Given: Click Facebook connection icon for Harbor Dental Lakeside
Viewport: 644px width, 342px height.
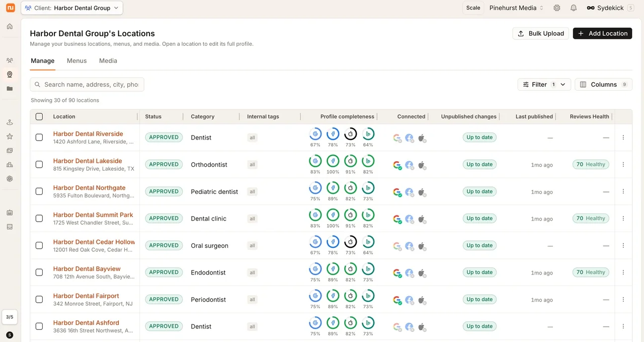Looking at the screenshot, I should pos(410,165).
